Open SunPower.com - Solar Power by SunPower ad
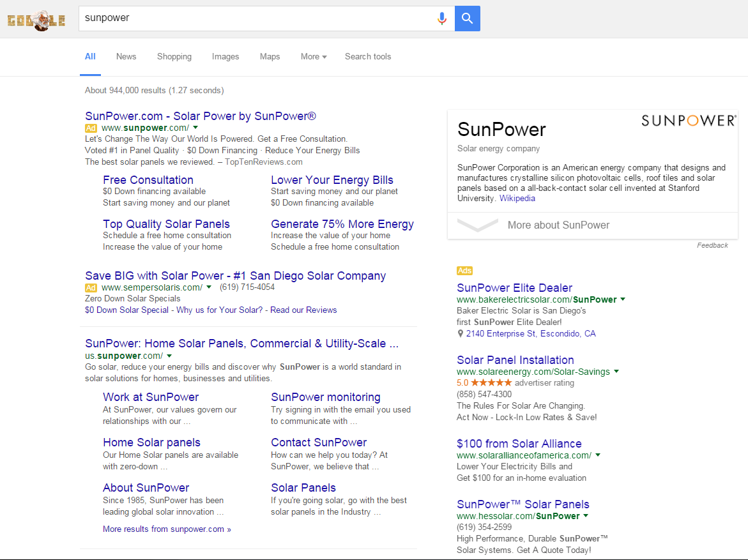 [x=201, y=116]
